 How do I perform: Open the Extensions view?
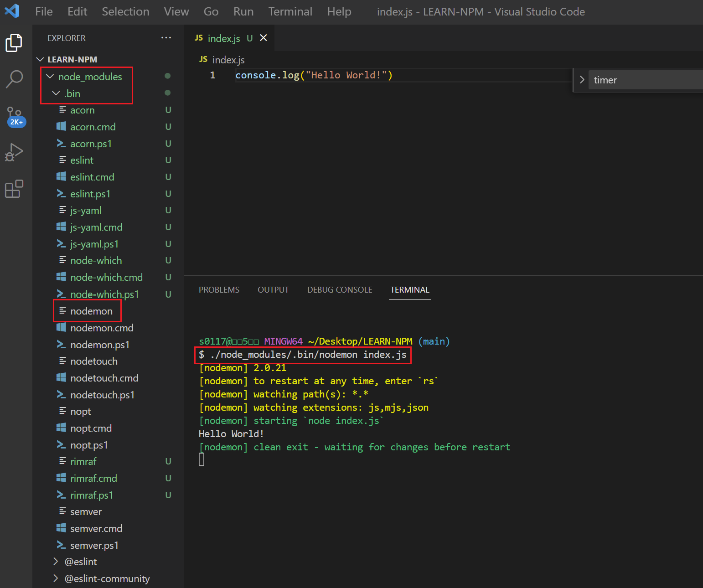point(14,189)
